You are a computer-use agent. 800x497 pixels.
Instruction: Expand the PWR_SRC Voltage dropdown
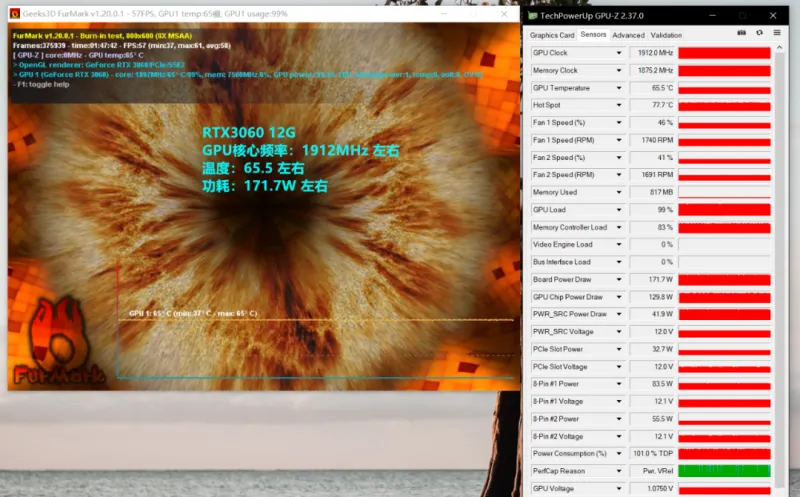(619, 332)
